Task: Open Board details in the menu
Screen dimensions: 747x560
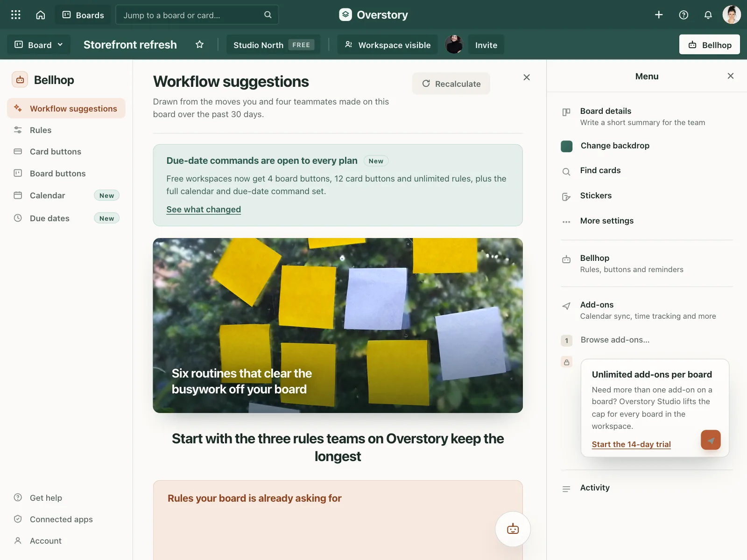Action: [647, 117]
